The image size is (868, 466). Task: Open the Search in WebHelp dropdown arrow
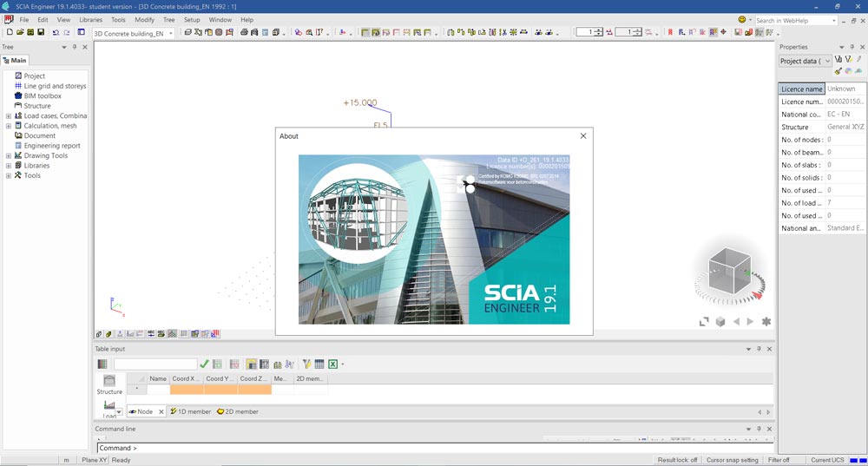click(833, 21)
